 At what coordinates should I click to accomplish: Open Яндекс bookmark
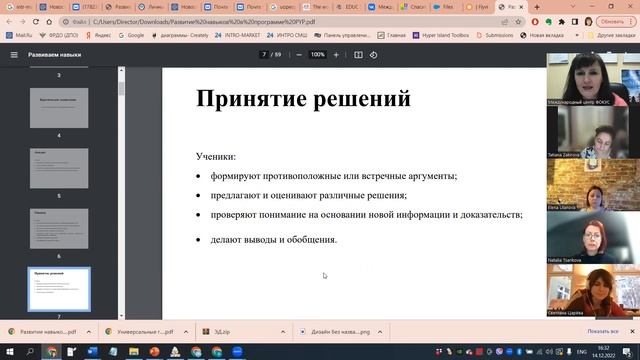click(x=98, y=36)
